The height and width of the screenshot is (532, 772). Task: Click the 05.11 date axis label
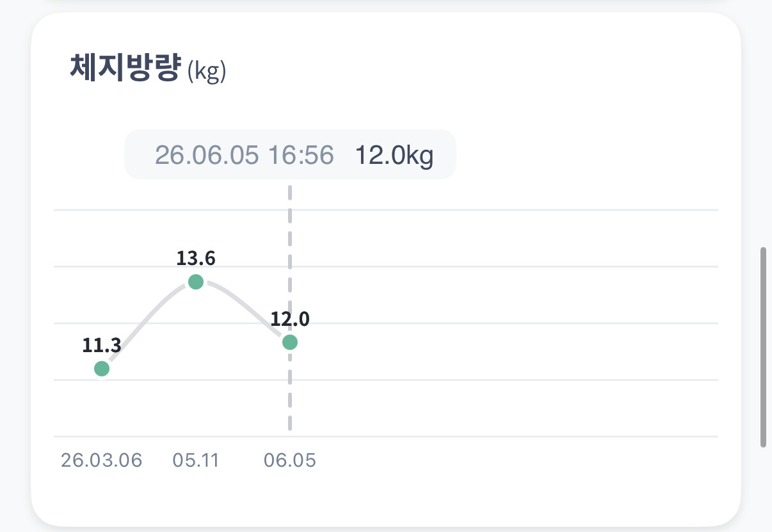[196, 460]
